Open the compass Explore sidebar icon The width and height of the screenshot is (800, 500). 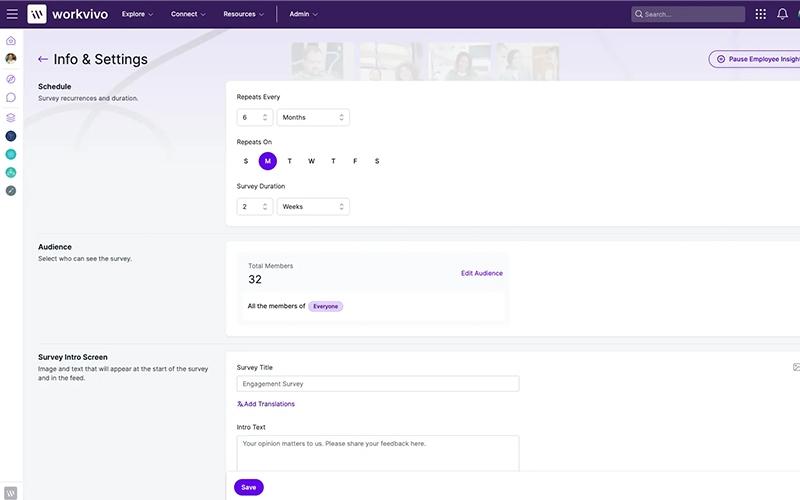point(11,79)
